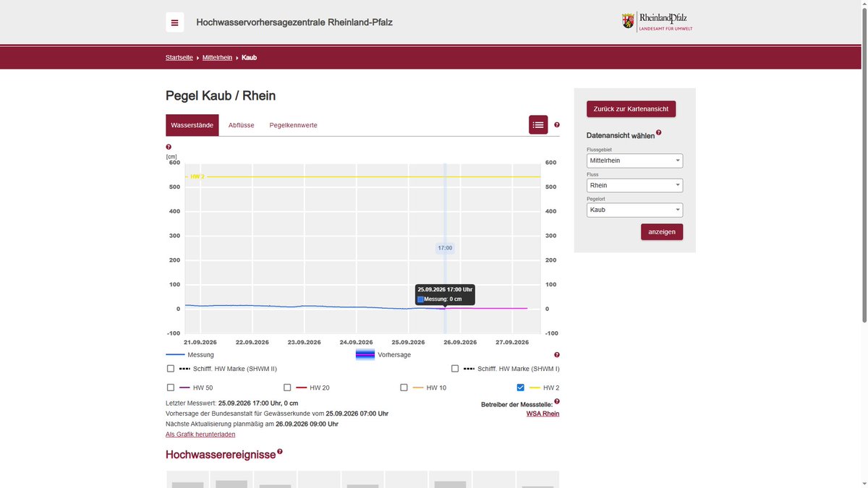Open Mittelrhein in the breadcrumb
Viewport: 868px width, 488px height.
pyautogui.click(x=218, y=58)
